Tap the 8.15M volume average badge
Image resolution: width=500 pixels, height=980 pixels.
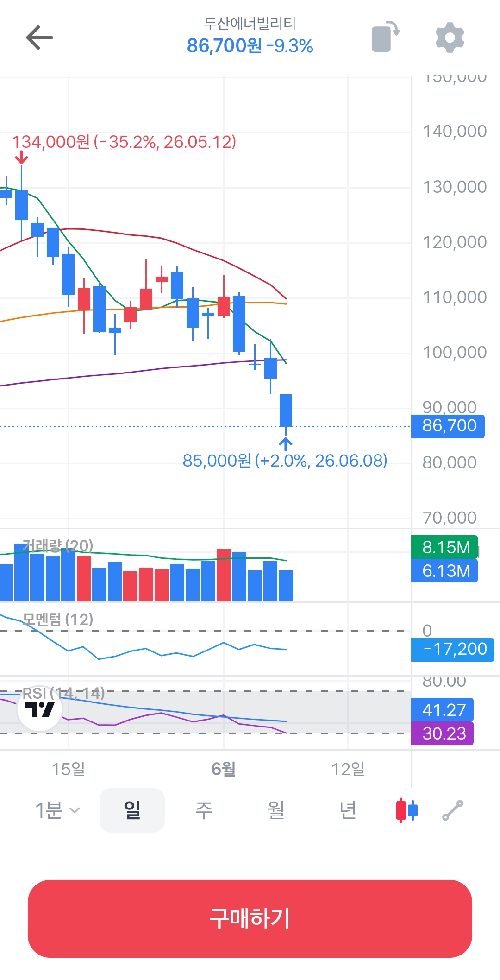point(445,547)
